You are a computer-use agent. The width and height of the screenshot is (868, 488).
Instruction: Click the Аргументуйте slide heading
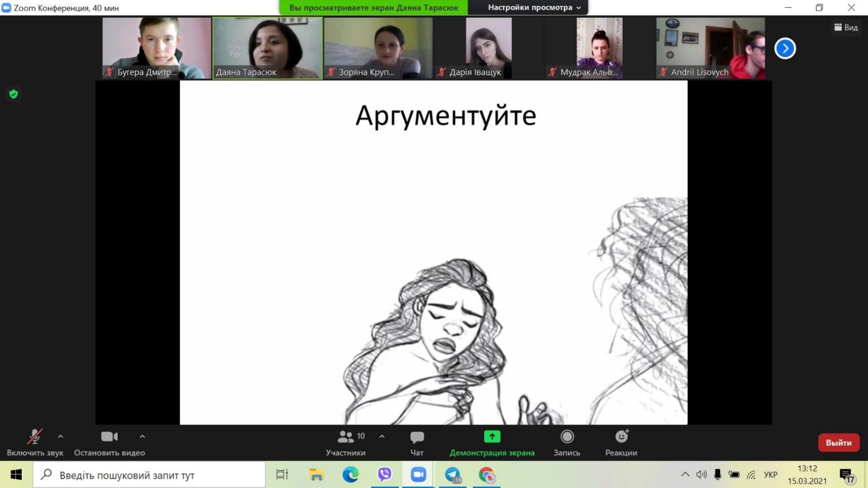coord(446,116)
